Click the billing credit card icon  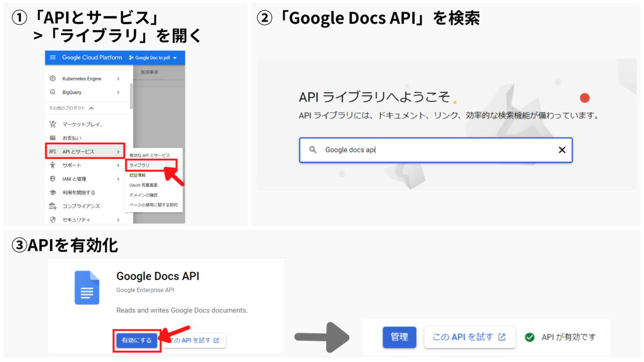point(53,138)
